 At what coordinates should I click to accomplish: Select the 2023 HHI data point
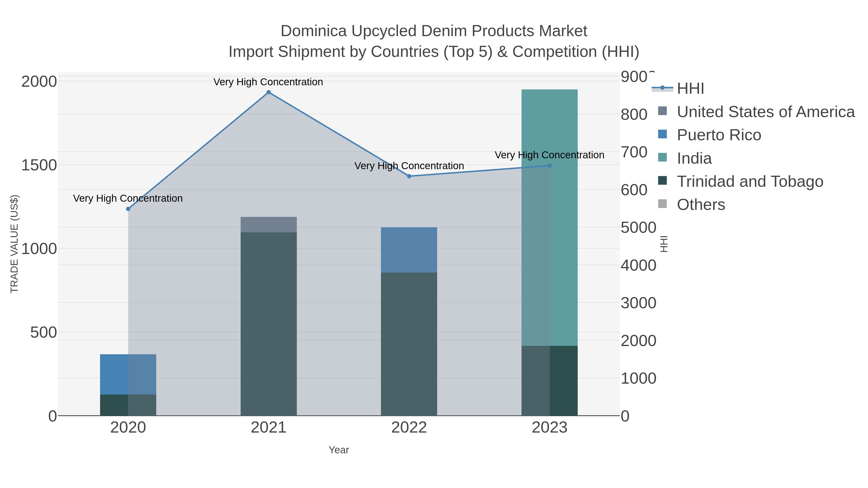pos(549,166)
